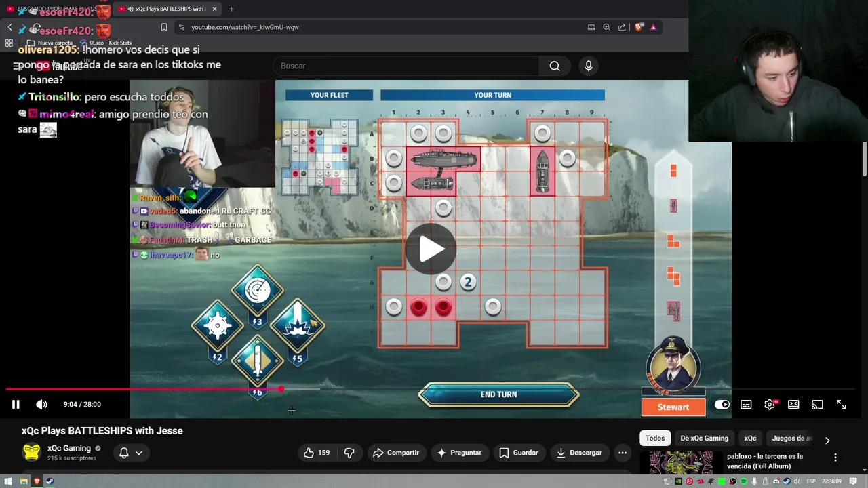This screenshot has height=488, width=868.
Task: Enter fullscreen mode
Action: click(x=841, y=405)
